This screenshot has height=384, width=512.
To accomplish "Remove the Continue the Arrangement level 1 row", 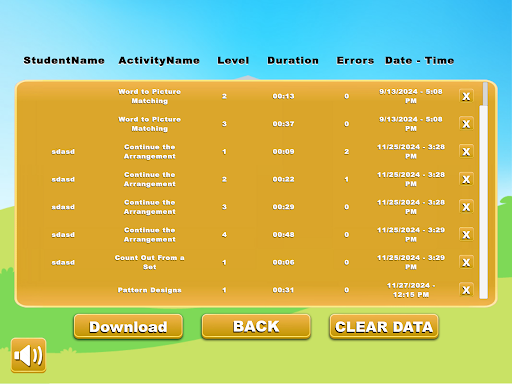I will click(x=466, y=152).
